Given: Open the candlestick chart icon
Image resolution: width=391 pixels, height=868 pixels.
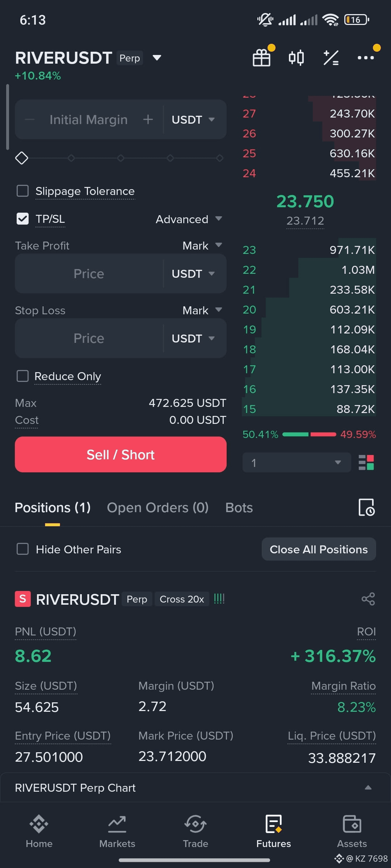Looking at the screenshot, I should [296, 58].
